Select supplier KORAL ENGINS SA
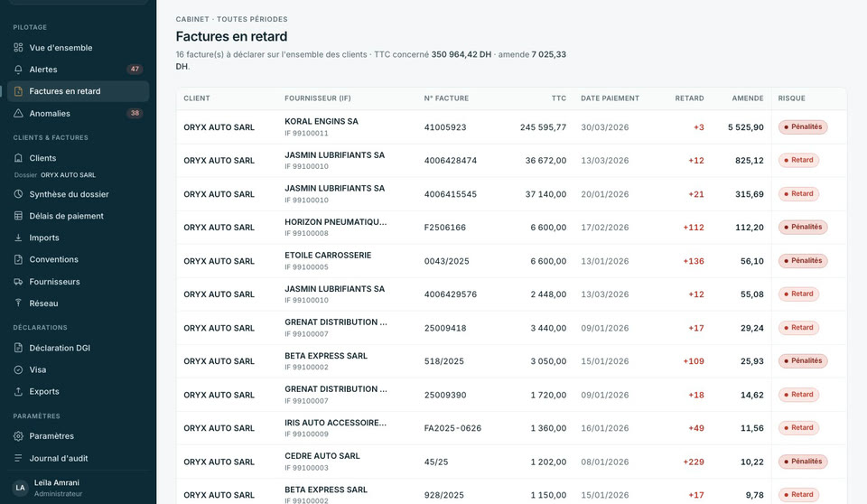This screenshot has height=504, width=867. [322, 121]
